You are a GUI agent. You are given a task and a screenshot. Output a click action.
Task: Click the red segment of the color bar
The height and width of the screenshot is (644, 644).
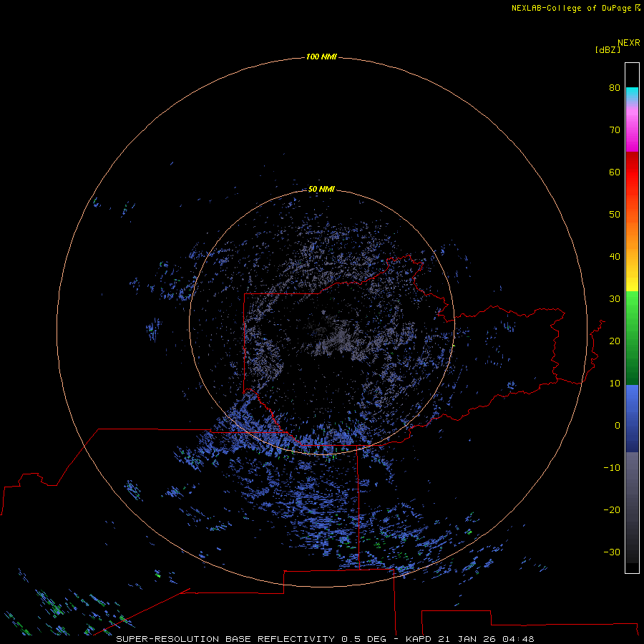pyautogui.click(x=632, y=172)
